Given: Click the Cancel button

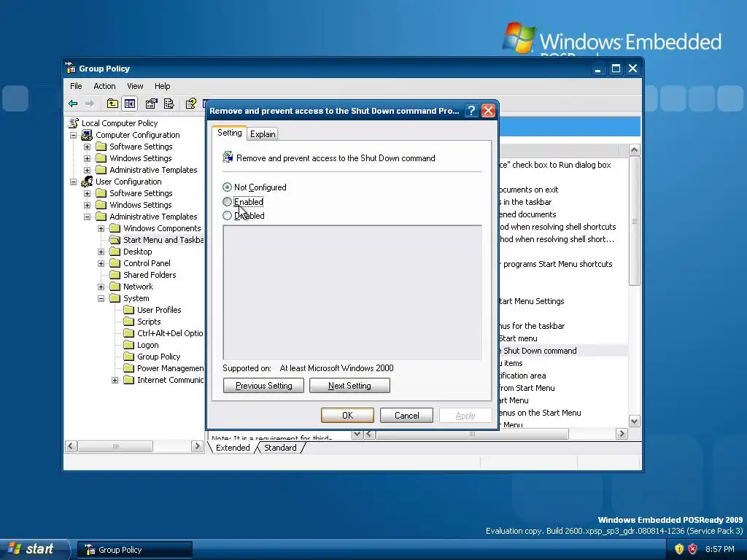Looking at the screenshot, I should tap(406, 415).
